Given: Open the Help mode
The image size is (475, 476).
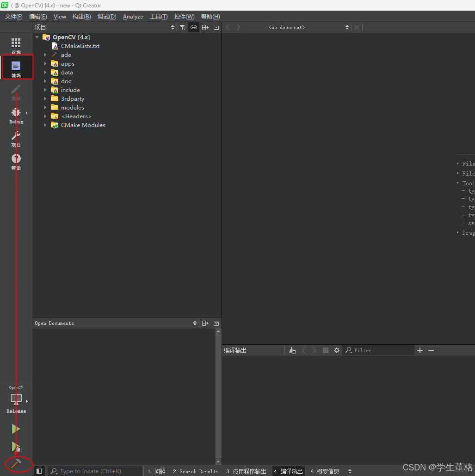Looking at the screenshot, I should click(16, 161).
